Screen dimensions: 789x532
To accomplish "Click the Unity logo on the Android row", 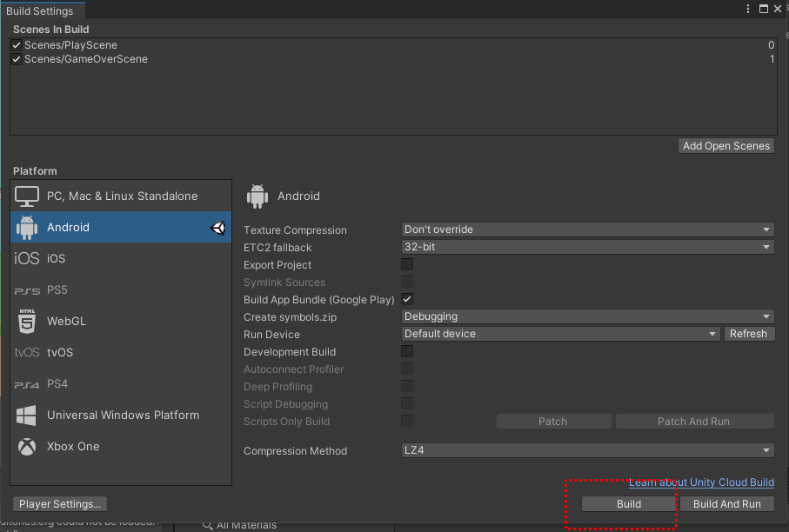I will (x=217, y=228).
